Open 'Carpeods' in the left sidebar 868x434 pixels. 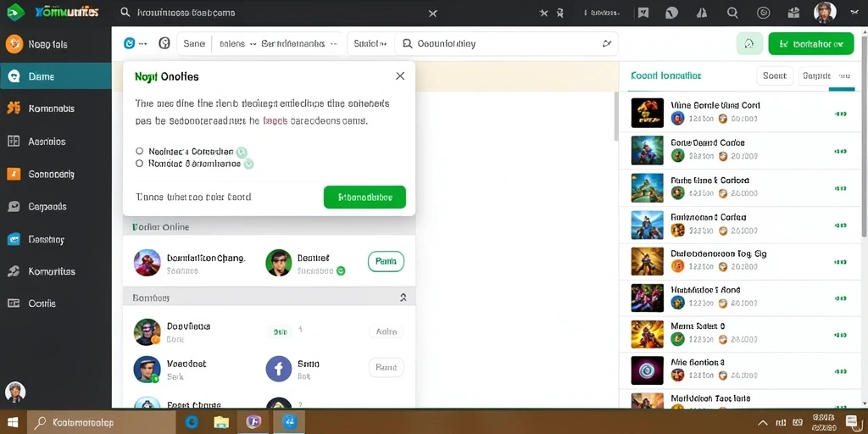click(55, 207)
